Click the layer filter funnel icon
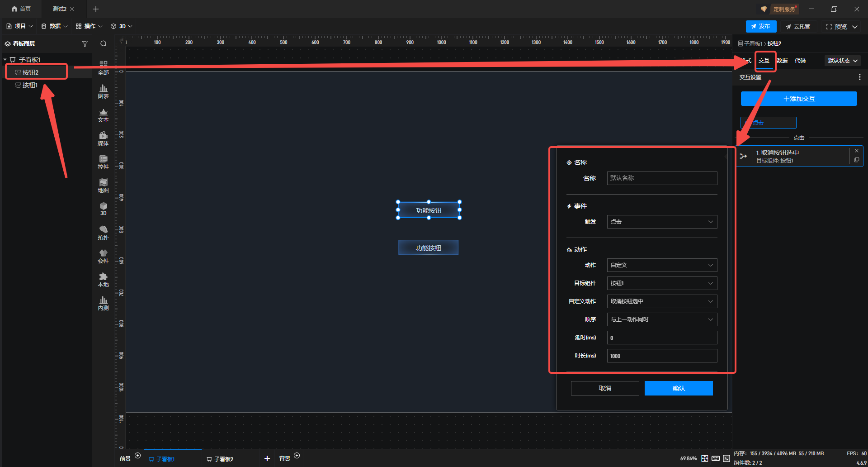 pos(85,44)
